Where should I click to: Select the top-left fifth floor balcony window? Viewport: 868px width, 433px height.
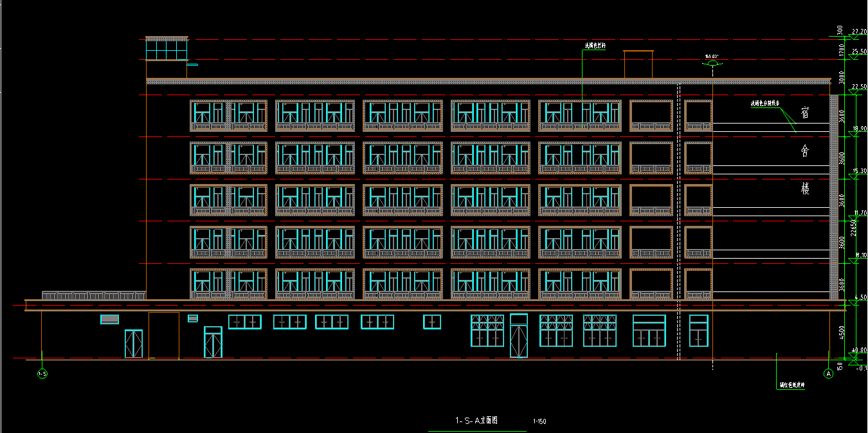(x=209, y=115)
